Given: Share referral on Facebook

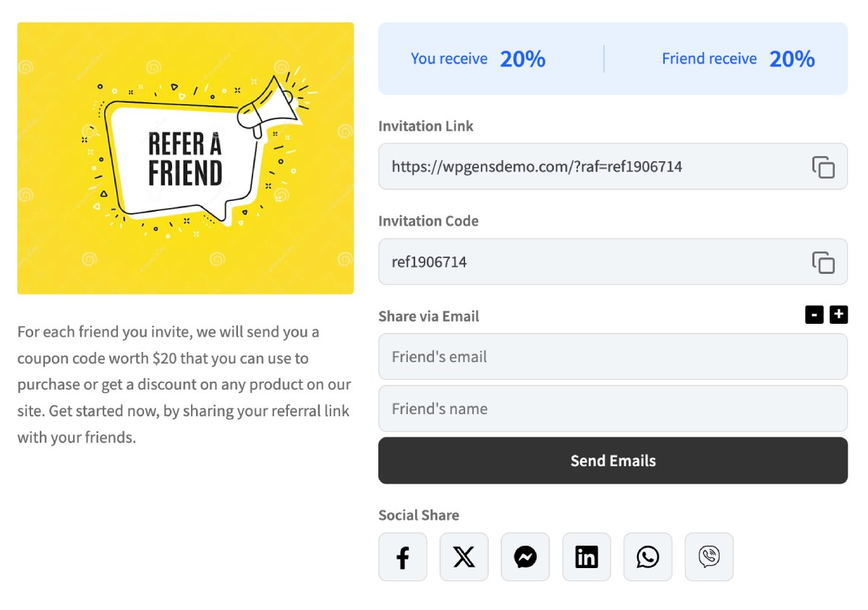Looking at the screenshot, I should coord(403,557).
